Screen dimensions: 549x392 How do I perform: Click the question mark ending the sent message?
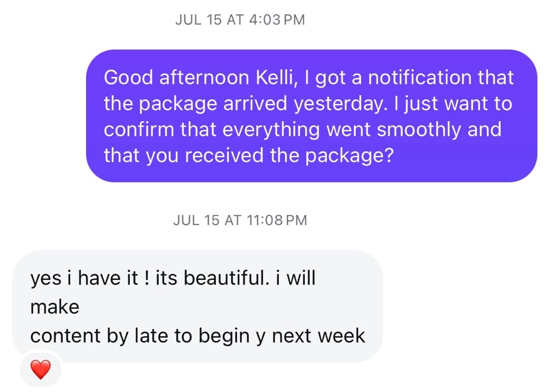point(388,156)
